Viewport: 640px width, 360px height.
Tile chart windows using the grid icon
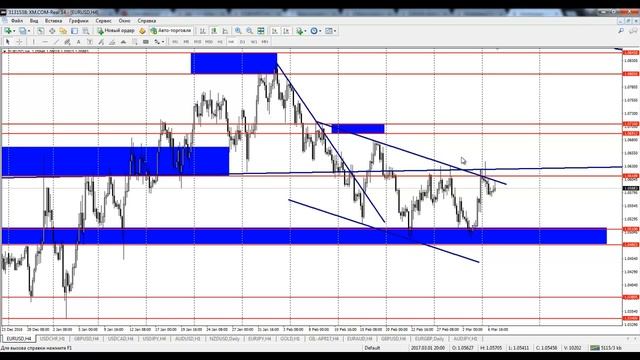(x=261, y=31)
